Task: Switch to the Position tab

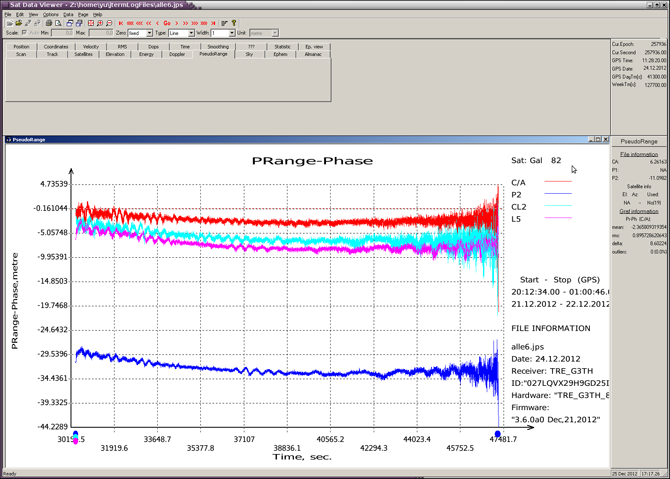Action: 21,47
